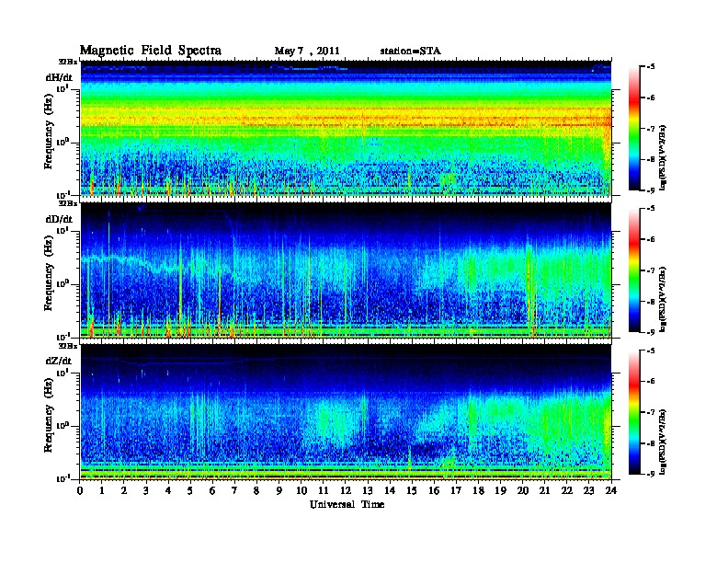Image resolution: width=728 pixels, height=563 pixels.
Task: Click the colorbar beside the dD/dt panel
Action: (634, 270)
